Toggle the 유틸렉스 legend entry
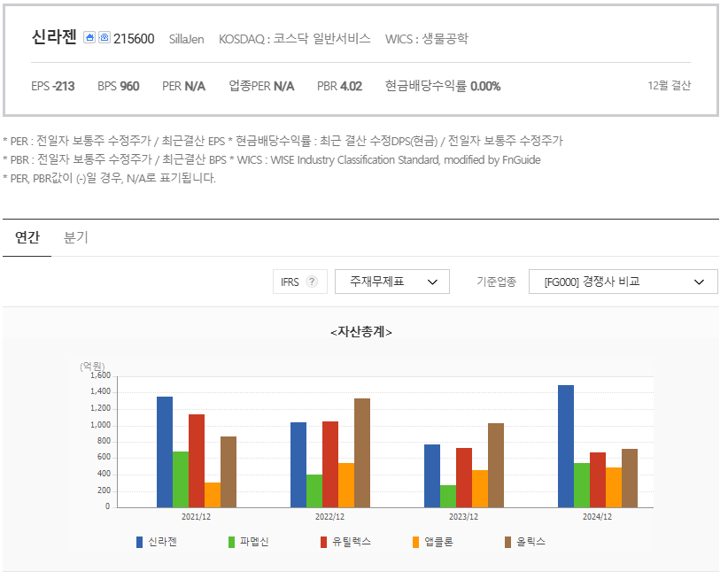The image size is (728, 579). tap(346, 542)
